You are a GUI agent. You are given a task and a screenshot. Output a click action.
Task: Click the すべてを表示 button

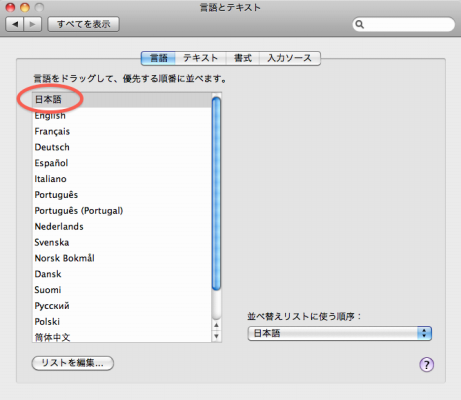[83, 24]
